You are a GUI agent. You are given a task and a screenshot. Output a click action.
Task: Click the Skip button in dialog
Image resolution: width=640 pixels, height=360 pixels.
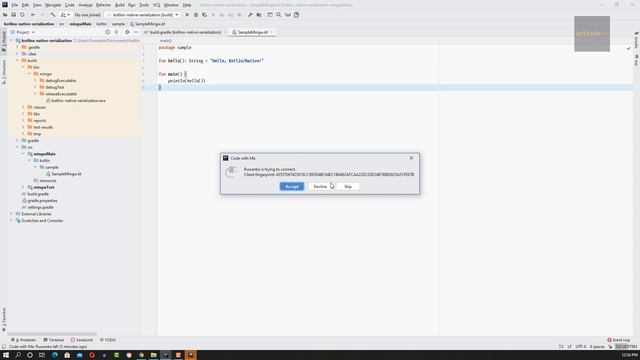click(348, 187)
